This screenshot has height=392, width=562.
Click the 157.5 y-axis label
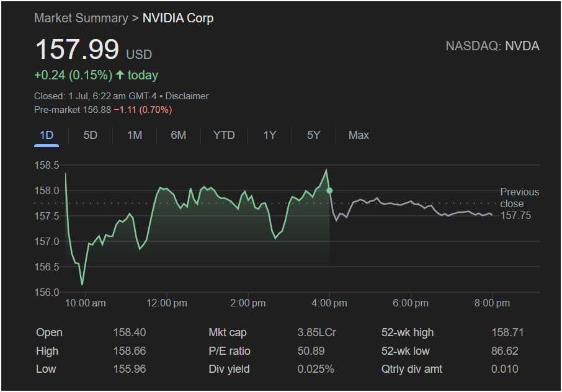click(x=47, y=216)
